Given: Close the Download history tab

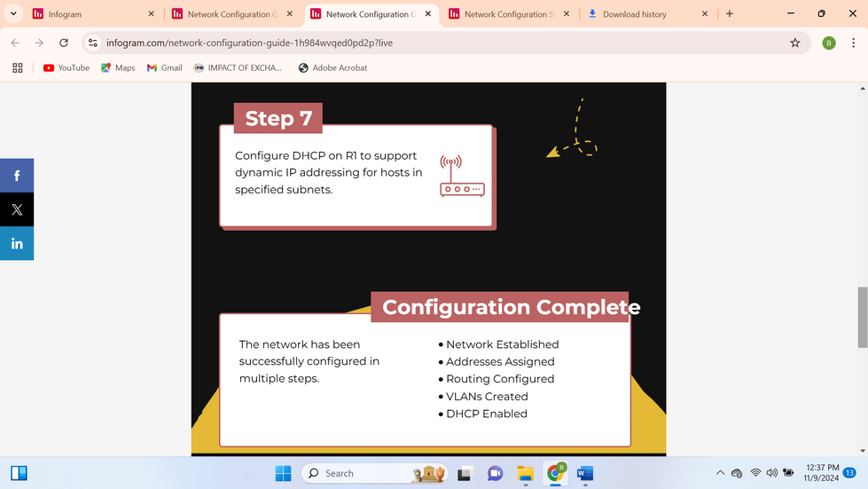Looking at the screenshot, I should tap(705, 14).
